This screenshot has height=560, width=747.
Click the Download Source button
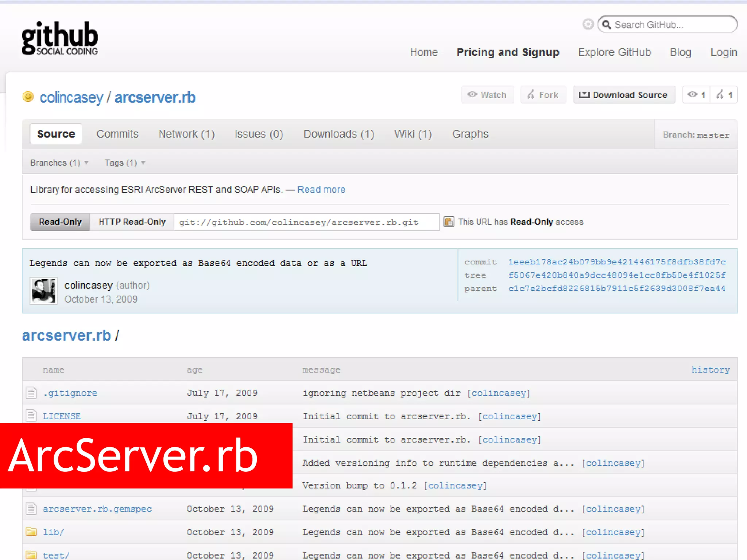pos(624,95)
